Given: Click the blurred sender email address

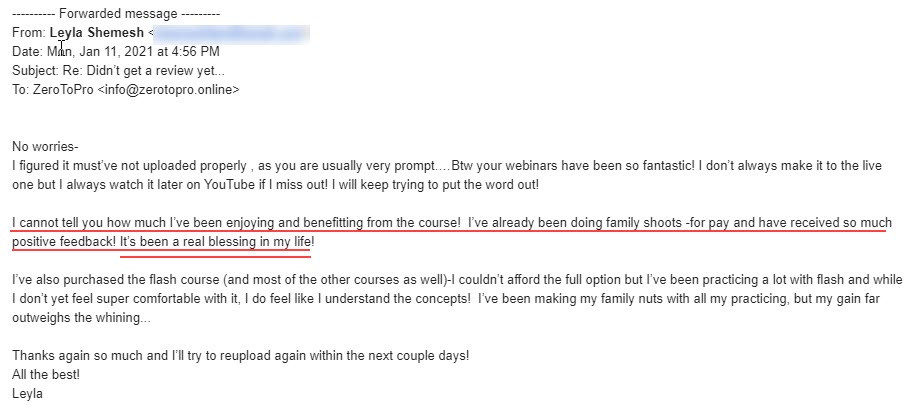Looking at the screenshot, I should [x=232, y=33].
